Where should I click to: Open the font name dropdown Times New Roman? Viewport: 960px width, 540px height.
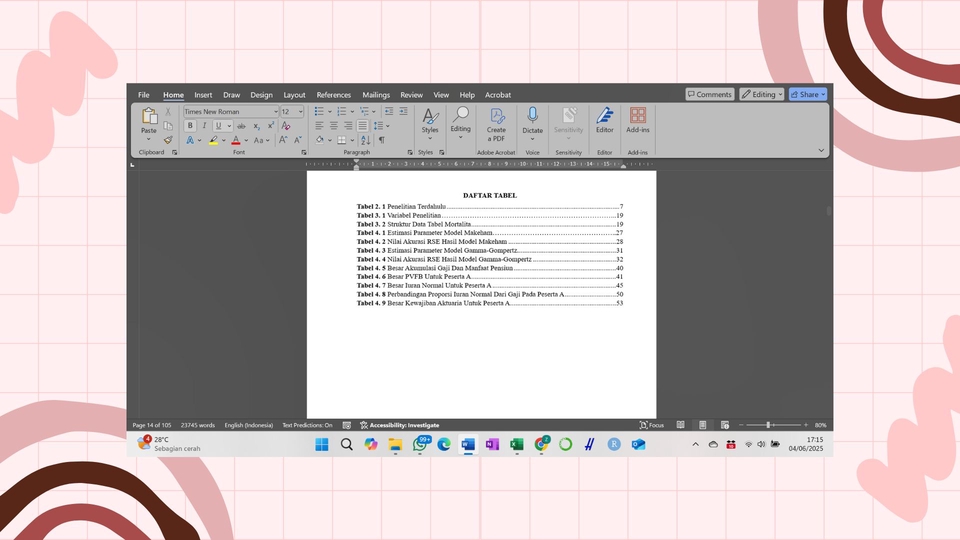[276, 111]
